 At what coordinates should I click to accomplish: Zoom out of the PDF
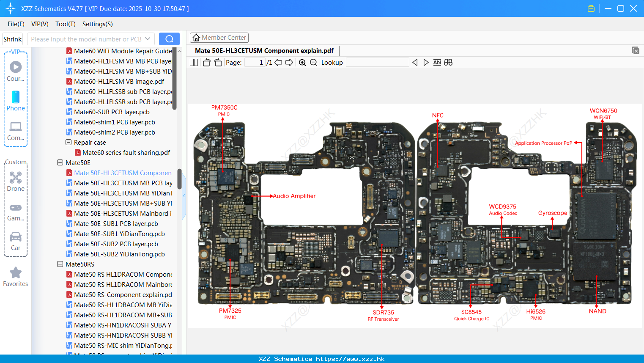click(x=313, y=63)
